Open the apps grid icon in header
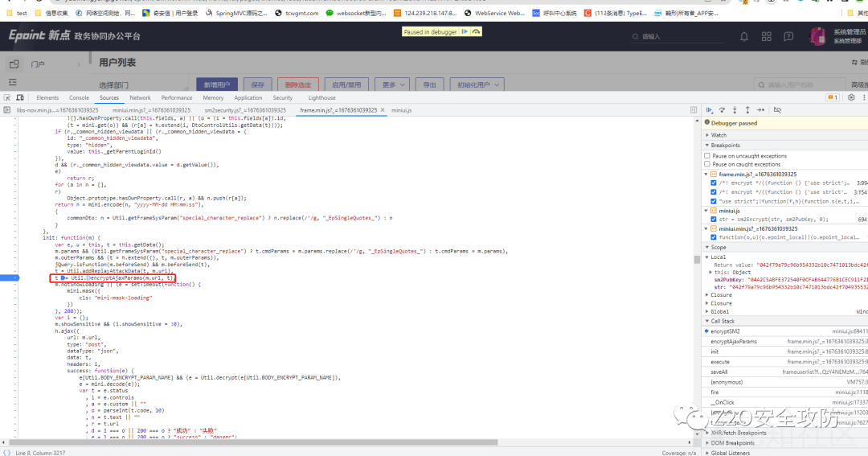Image resolution: width=868 pixels, height=456 pixels. coord(766,36)
